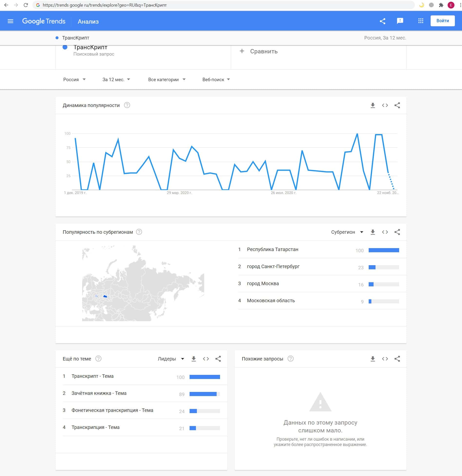Share the Популярность по субрегионам card
The width and height of the screenshot is (462, 476).
[x=397, y=232]
